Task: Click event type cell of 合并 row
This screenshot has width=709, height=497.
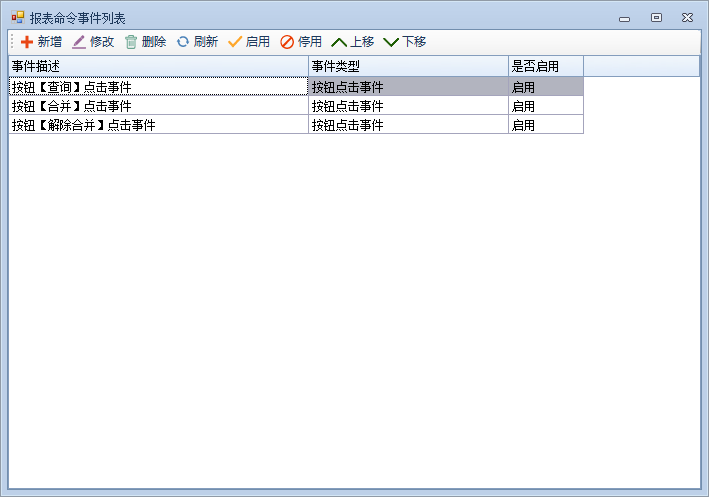Action: (407, 106)
